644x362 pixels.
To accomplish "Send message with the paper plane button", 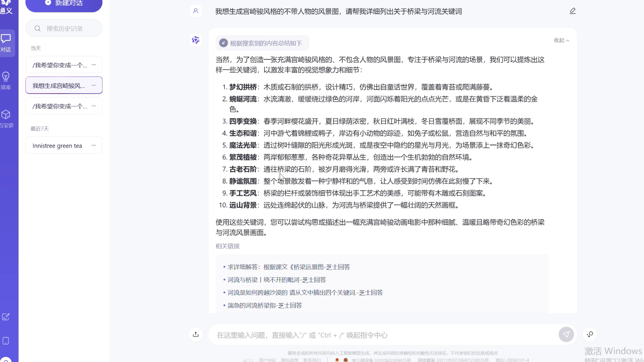I will (566, 334).
